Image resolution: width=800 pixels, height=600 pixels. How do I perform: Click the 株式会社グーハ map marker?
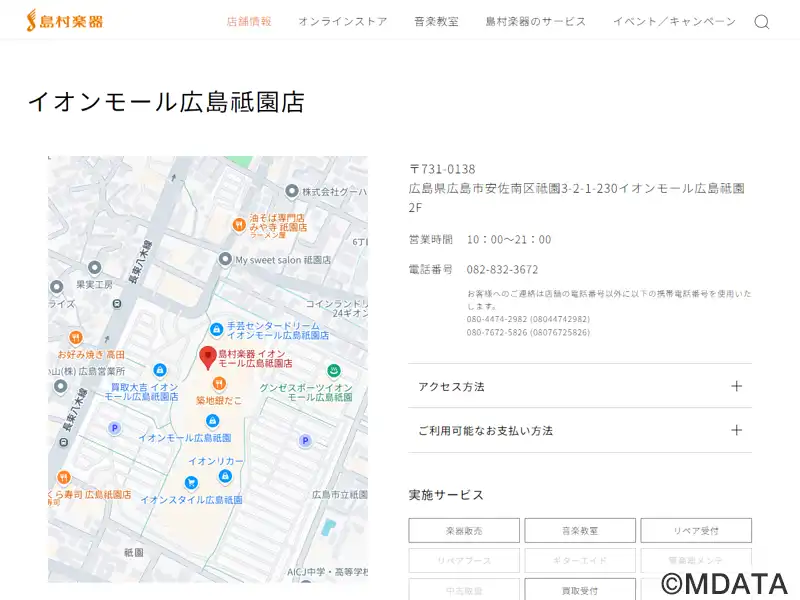tap(291, 191)
